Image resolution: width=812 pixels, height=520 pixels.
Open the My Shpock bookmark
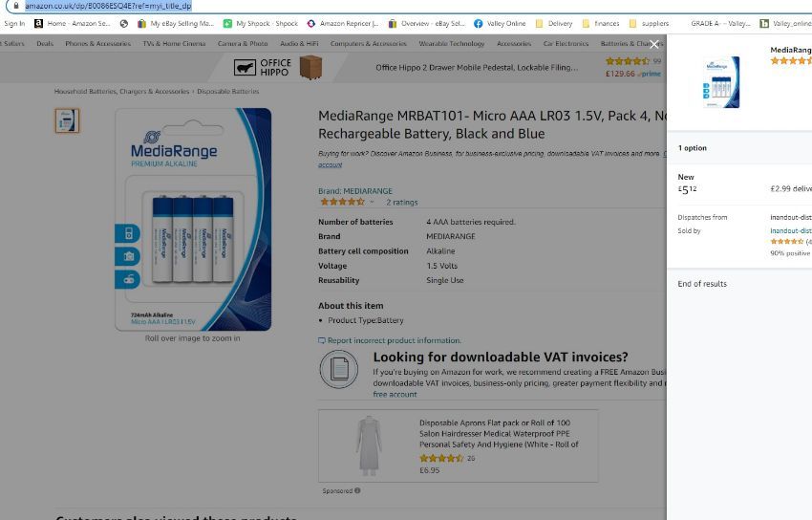pyautogui.click(x=261, y=23)
